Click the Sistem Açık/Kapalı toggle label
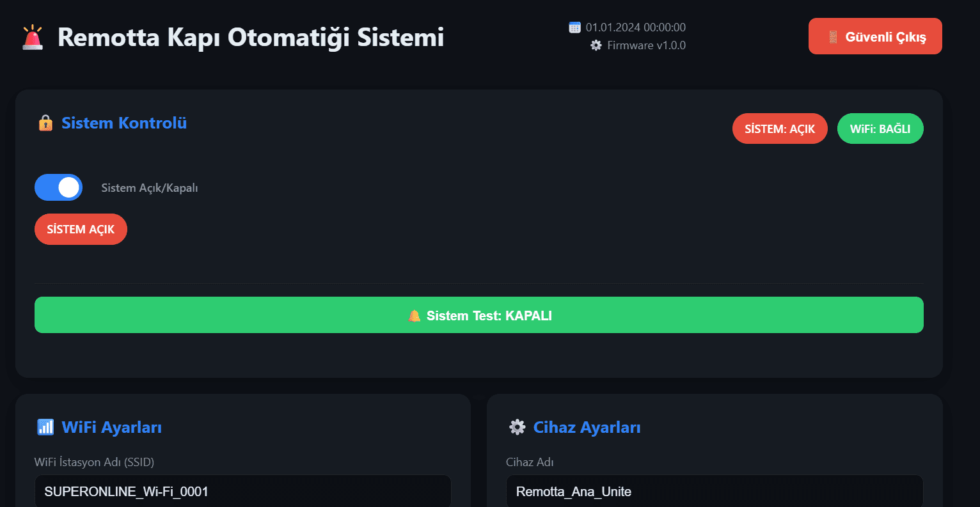980x507 pixels. point(150,188)
